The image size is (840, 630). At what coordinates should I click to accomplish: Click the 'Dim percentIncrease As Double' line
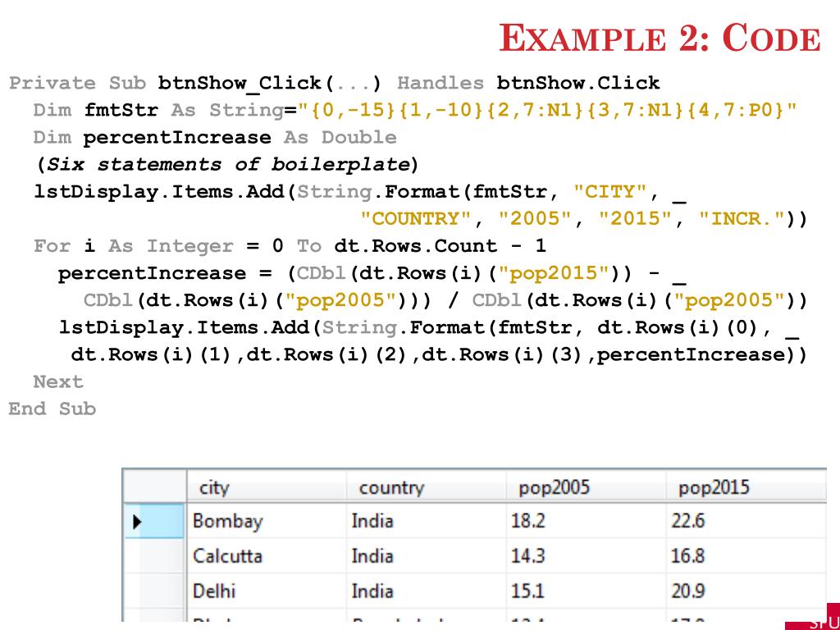[215, 138]
